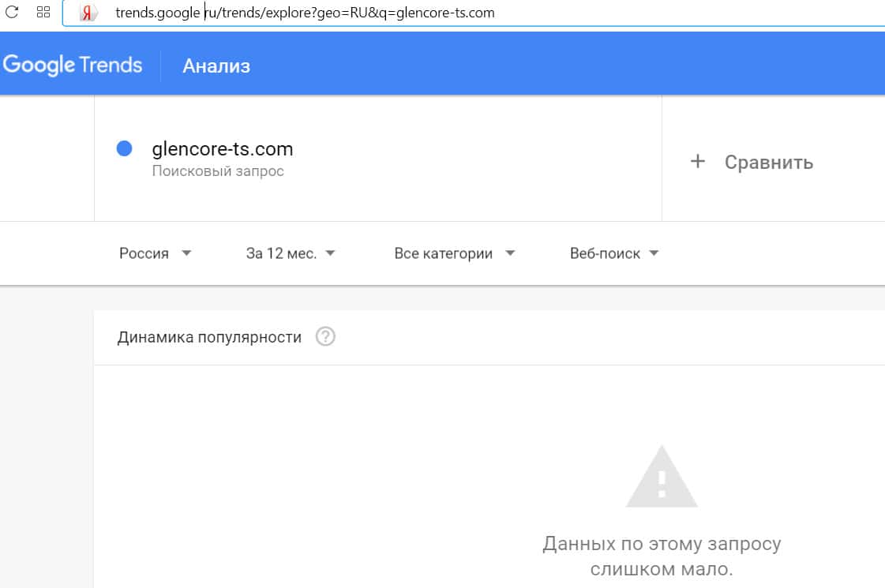
Task: Click the Поисковый запрос label
Action: (217, 170)
